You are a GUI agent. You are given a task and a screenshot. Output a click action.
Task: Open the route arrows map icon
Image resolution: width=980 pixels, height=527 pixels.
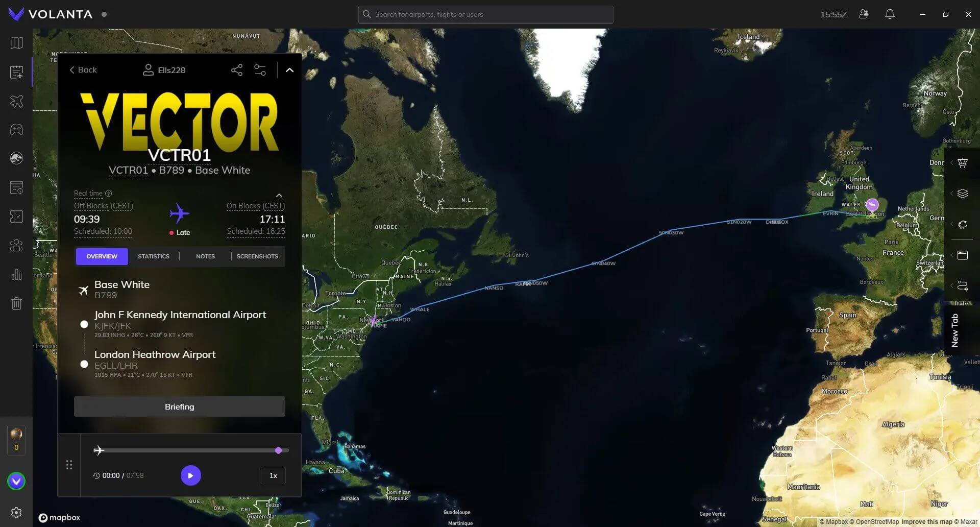pyautogui.click(x=963, y=285)
